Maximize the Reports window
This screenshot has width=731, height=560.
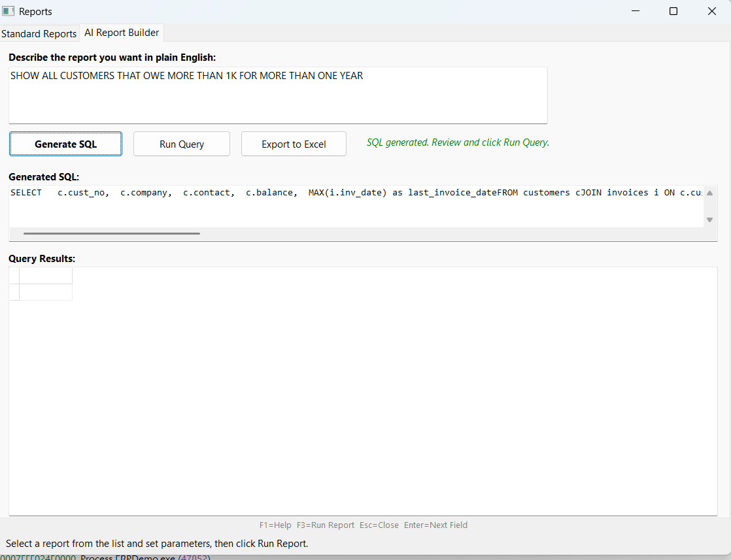pos(673,11)
